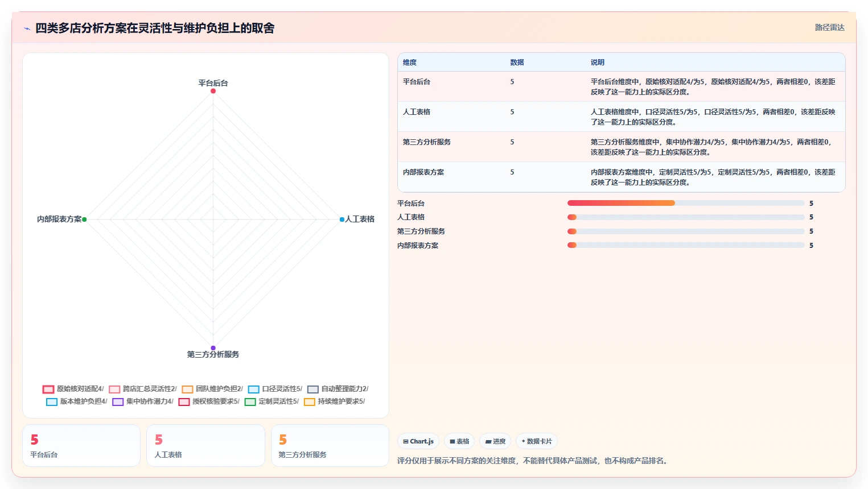Click the description starting 内部报表方案维度中
This screenshot has height=489, width=868.
coord(713,177)
